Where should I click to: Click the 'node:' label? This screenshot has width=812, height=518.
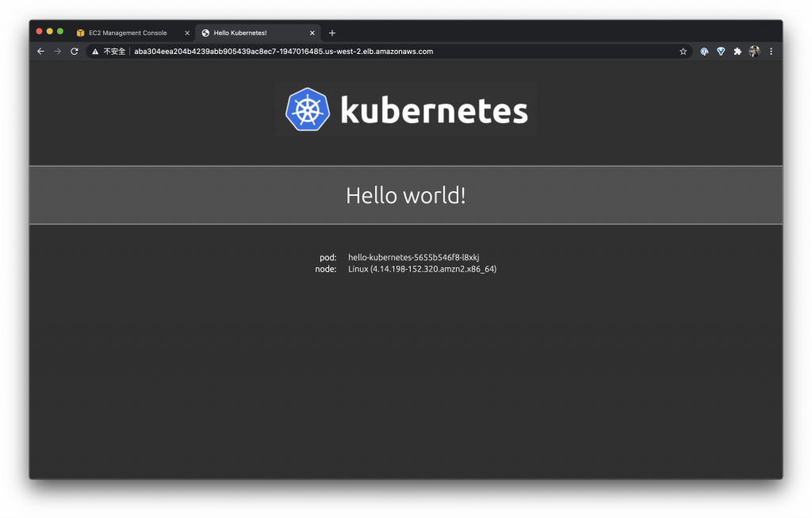tap(326, 269)
